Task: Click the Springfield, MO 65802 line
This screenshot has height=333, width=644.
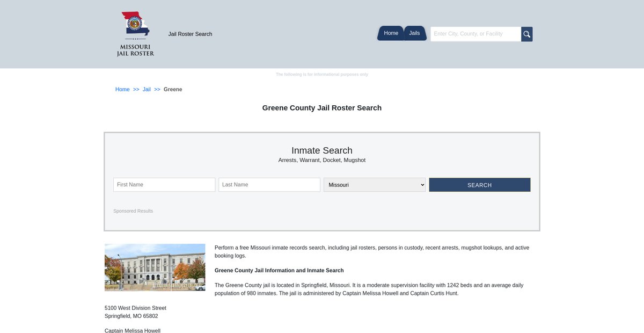Action: 131,316
